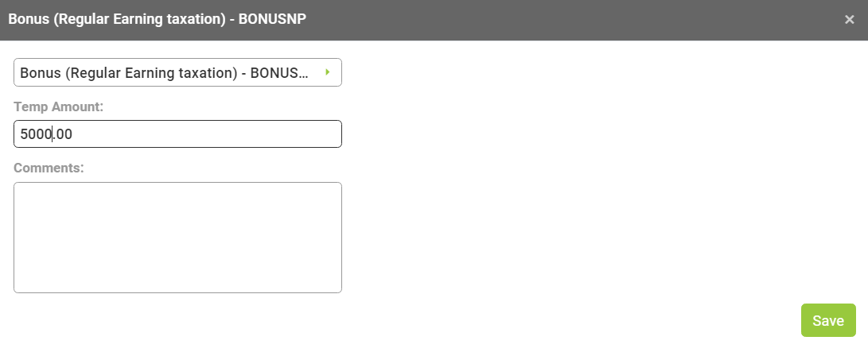This screenshot has width=868, height=352.
Task: Click the Temp Amount label
Action: point(58,106)
